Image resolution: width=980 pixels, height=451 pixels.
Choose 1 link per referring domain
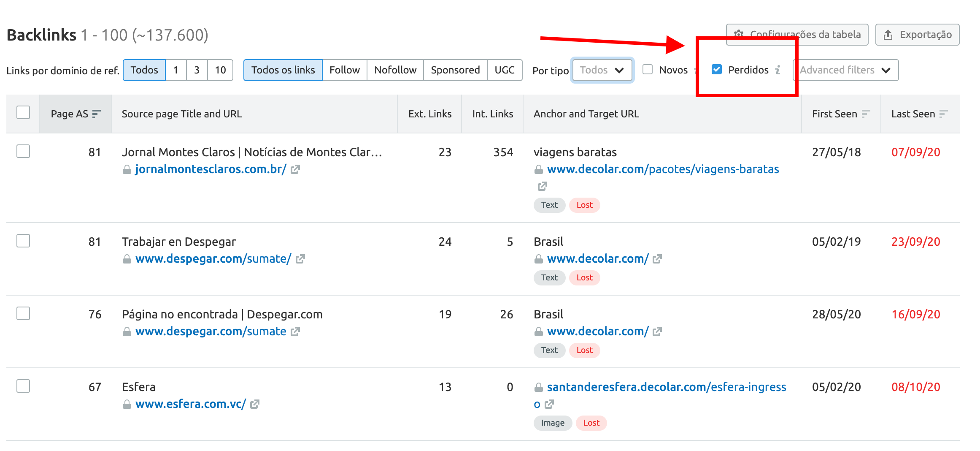[176, 70]
